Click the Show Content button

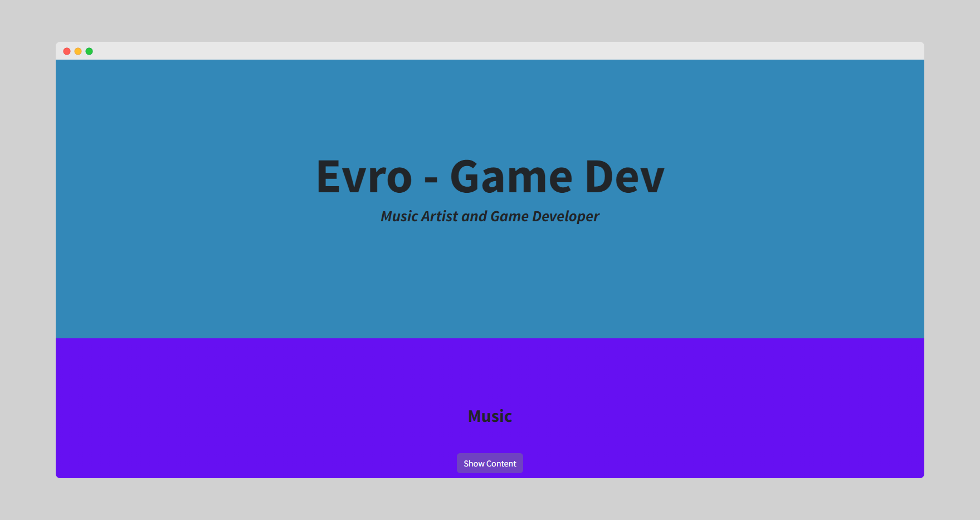coord(490,463)
